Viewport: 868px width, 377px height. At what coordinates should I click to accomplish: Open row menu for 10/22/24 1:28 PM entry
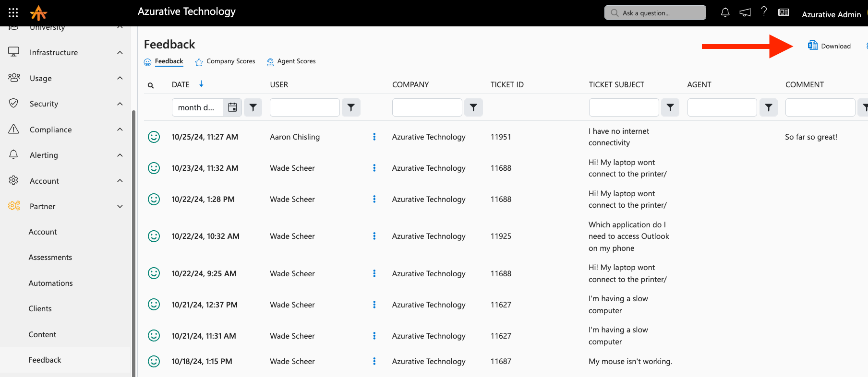point(374,199)
